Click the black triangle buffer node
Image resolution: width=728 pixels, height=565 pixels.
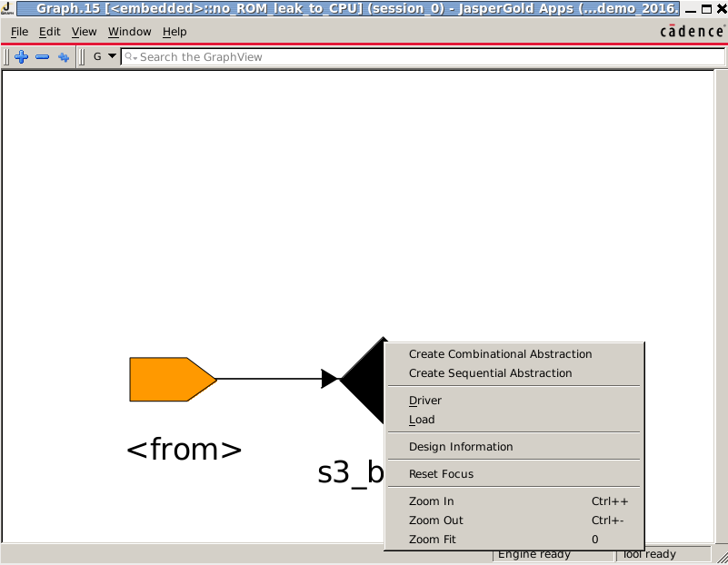pyautogui.click(x=364, y=380)
